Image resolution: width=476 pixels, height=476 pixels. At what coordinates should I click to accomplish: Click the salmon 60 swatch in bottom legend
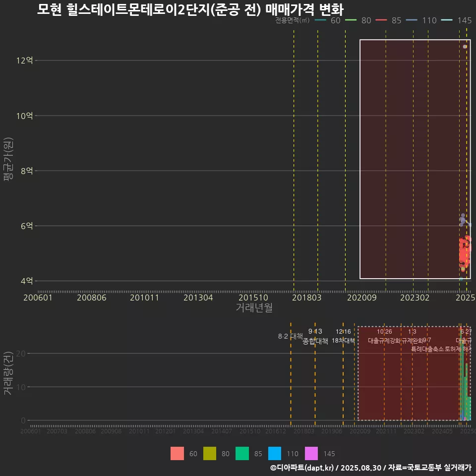coord(178,454)
